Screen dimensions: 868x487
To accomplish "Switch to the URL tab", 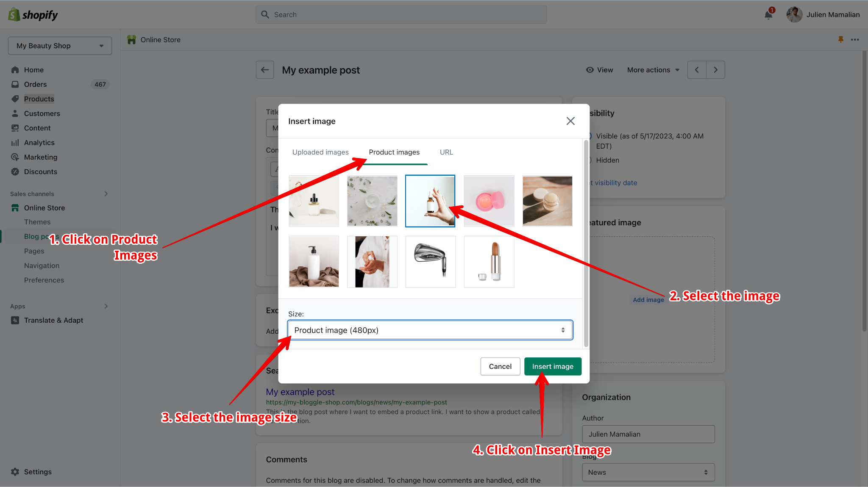I will pos(446,152).
